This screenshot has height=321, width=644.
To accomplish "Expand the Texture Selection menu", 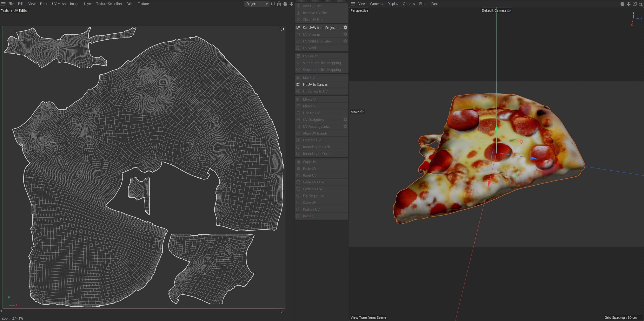I will pos(109,4).
